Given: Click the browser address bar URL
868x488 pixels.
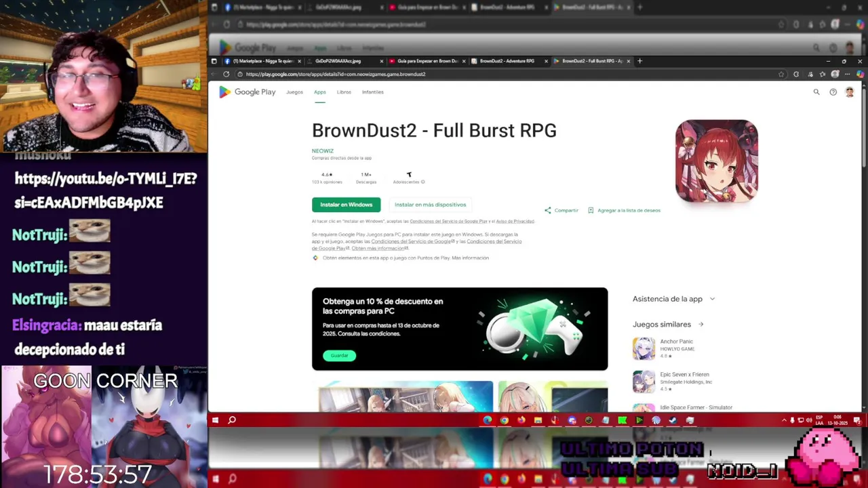Looking at the screenshot, I should (336, 74).
